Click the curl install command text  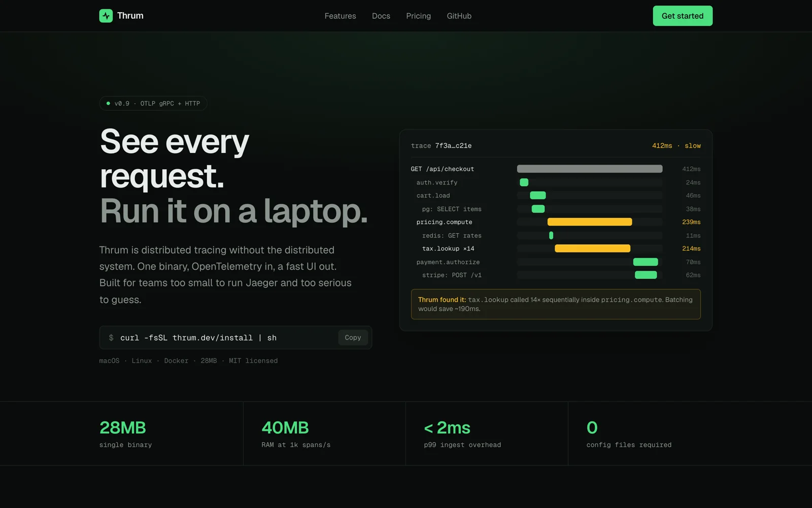198,338
